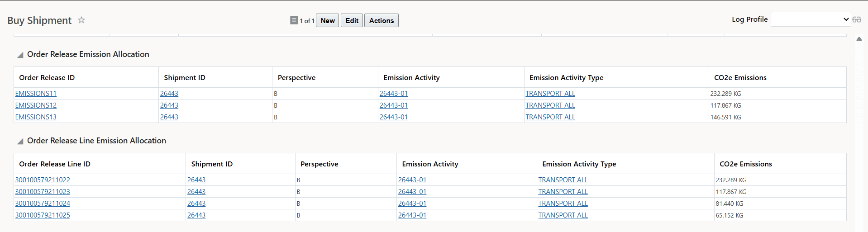The height and width of the screenshot is (232, 868).
Task: Mark Buy Shipment as favorite star
Action: [x=81, y=20]
